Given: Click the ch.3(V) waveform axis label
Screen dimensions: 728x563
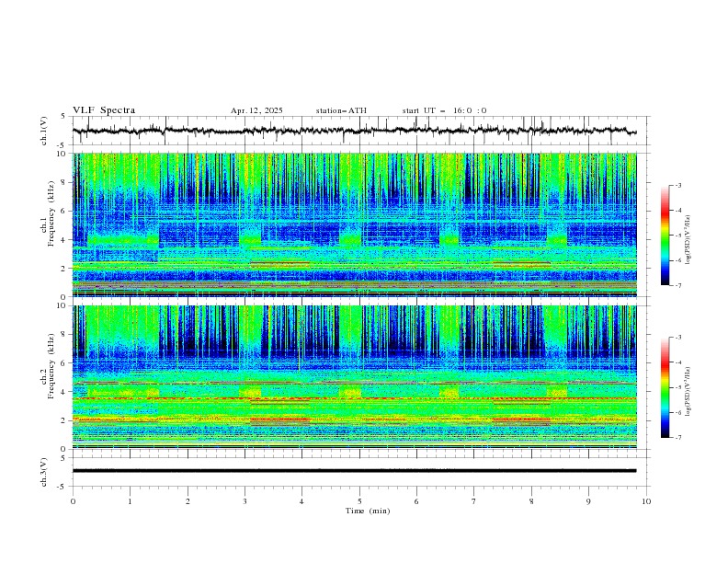Looking at the screenshot, I should (x=44, y=472).
